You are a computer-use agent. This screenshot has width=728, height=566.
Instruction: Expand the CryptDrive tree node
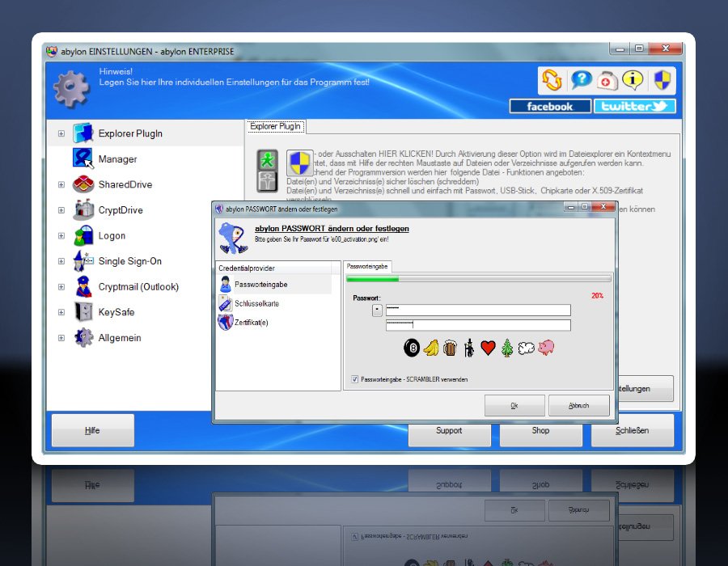click(61, 210)
